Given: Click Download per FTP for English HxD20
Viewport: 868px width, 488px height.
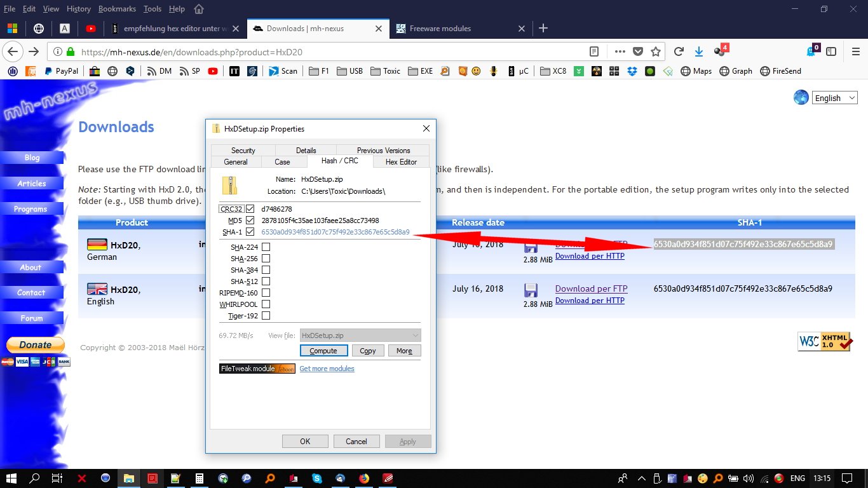Looking at the screenshot, I should click(x=591, y=288).
